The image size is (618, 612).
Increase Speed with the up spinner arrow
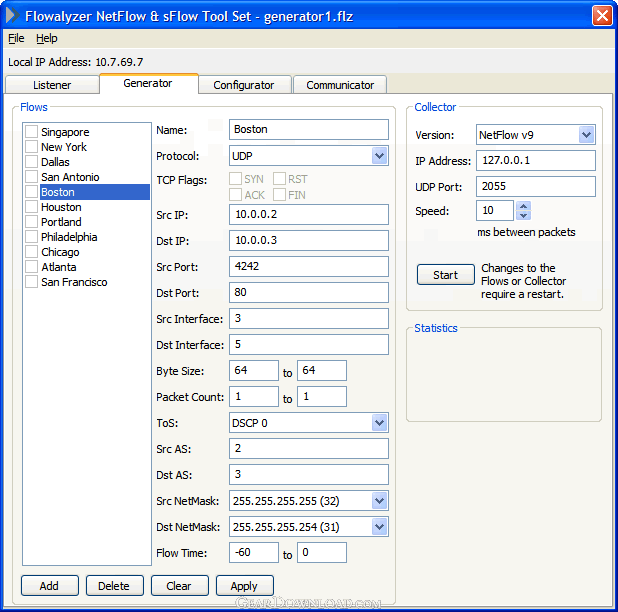click(523, 206)
